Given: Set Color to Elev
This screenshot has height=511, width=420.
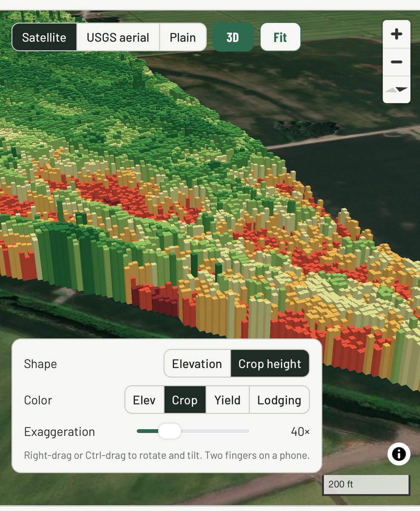Looking at the screenshot, I should [144, 400].
